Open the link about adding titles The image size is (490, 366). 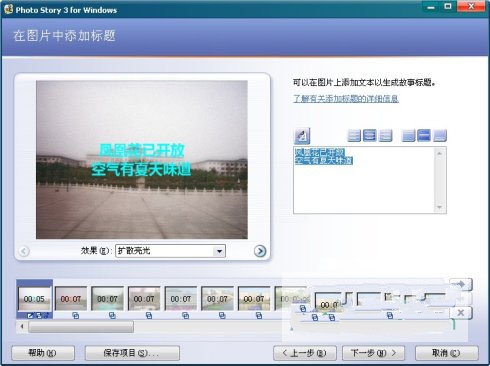[x=346, y=99]
